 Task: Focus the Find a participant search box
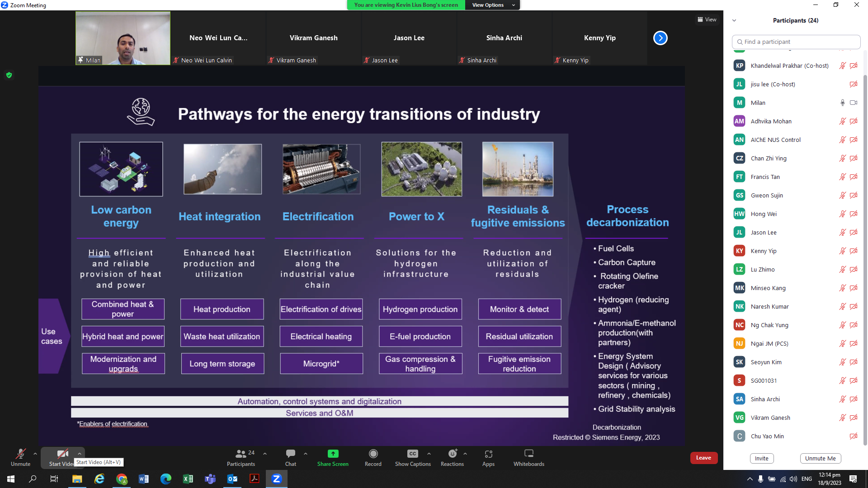point(796,42)
